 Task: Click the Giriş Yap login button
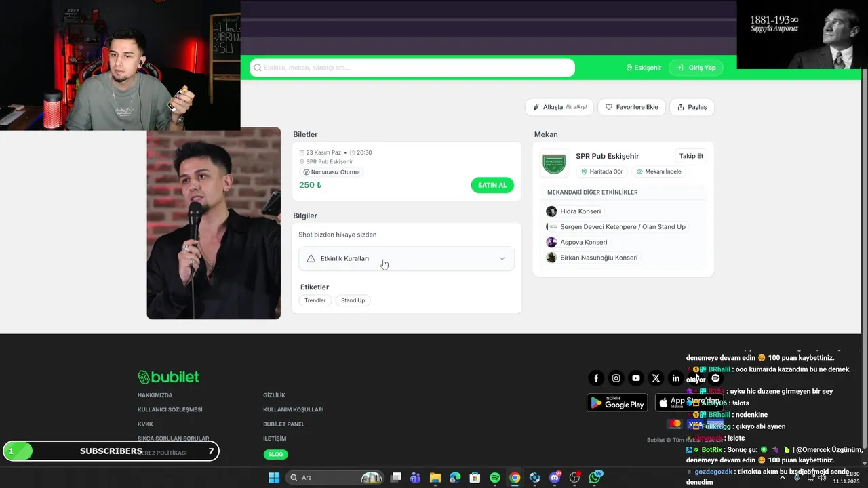(696, 68)
